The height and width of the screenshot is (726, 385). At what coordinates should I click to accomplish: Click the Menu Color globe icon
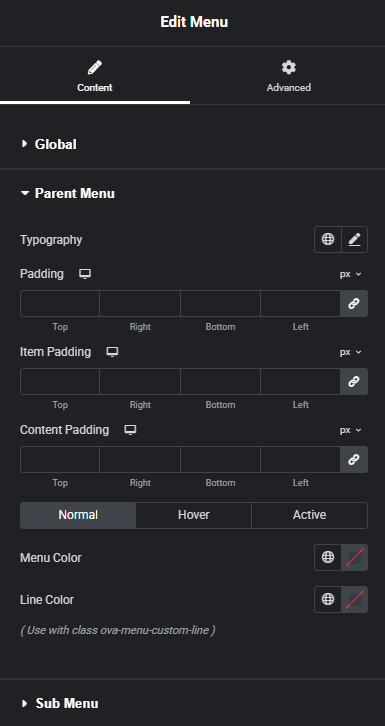coord(328,557)
